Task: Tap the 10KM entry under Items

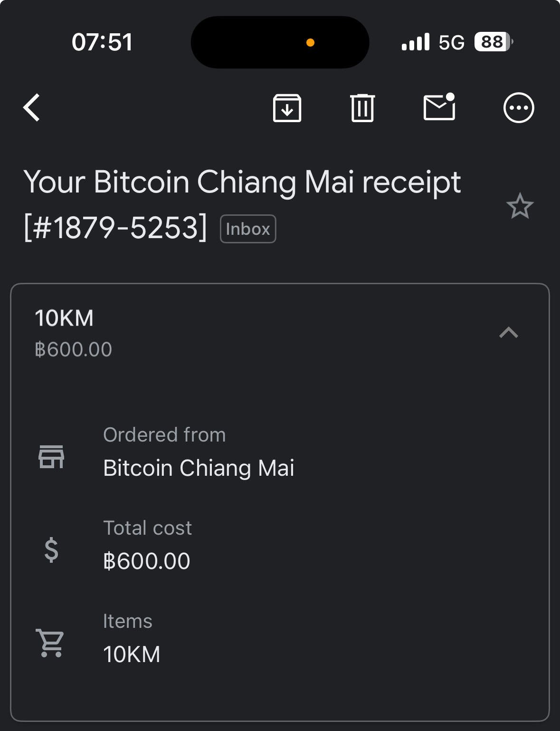Action: [132, 654]
